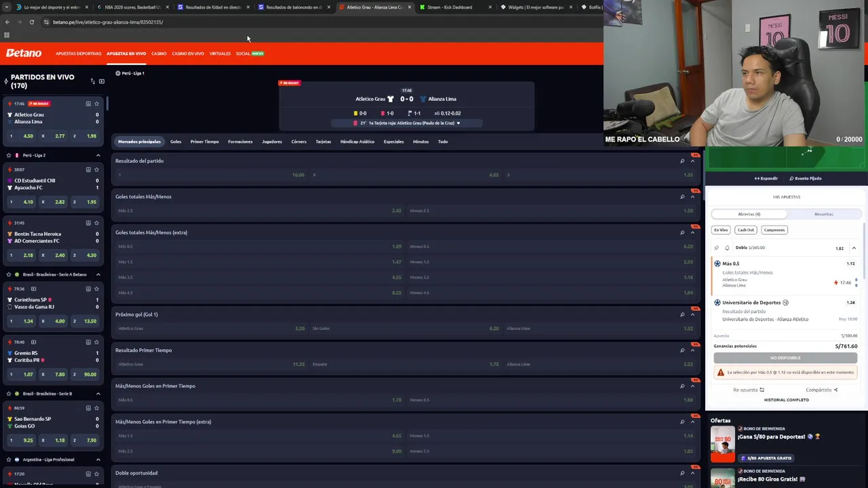The width and height of the screenshot is (868, 488).
Task: Collapse the Brasil Brasileirao Serie B section
Action: tap(98, 394)
